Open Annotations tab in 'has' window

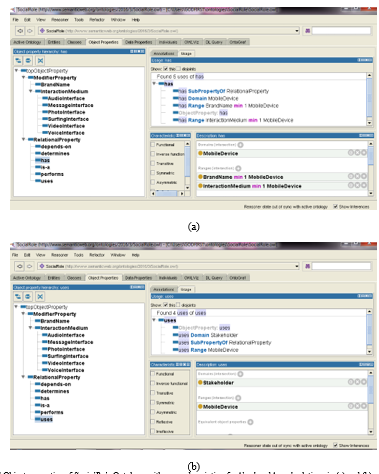coord(164,53)
